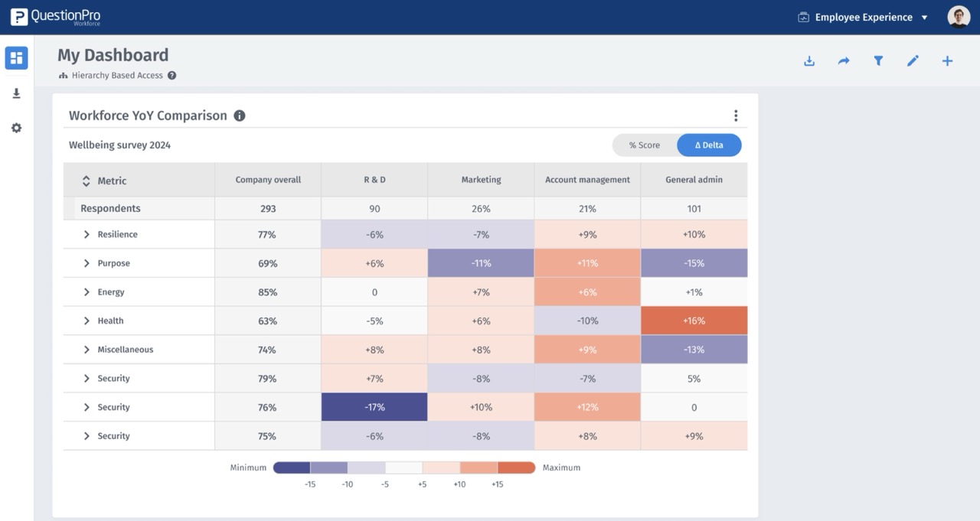Open the filter funnel icon
The width and height of the screenshot is (980, 521).
click(878, 61)
